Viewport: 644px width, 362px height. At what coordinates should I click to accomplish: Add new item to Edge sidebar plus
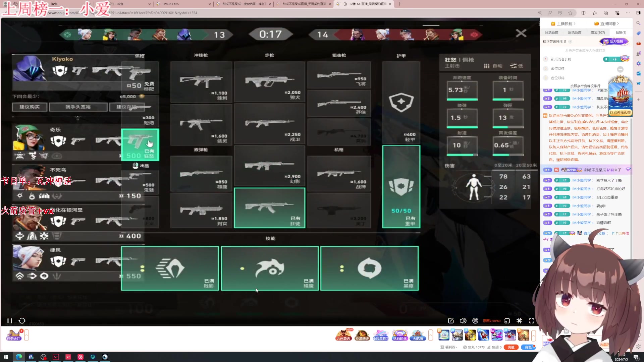[638, 100]
